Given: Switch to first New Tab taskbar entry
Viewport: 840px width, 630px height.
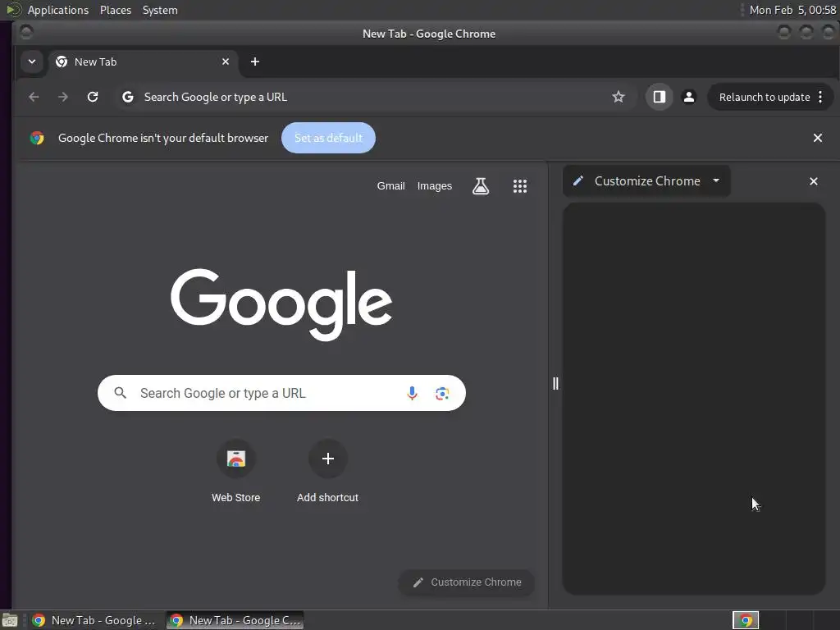Looking at the screenshot, I should (95, 620).
